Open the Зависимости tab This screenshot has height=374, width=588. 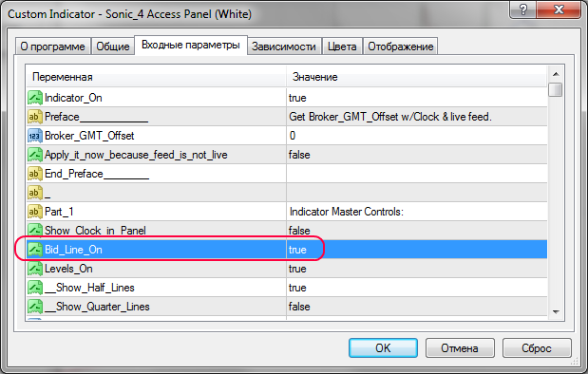284,47
